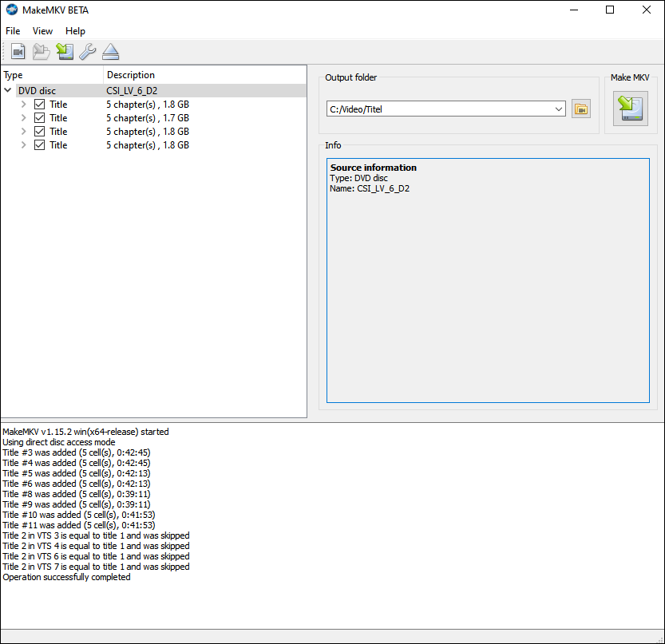Collapse the DVD disc tree node

point(8,90)
